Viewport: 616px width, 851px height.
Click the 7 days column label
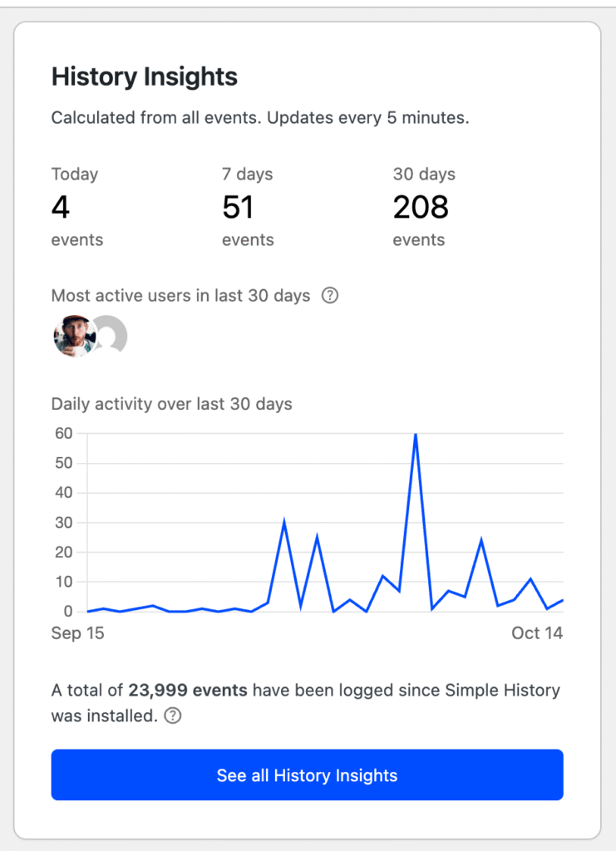point(248,175)
